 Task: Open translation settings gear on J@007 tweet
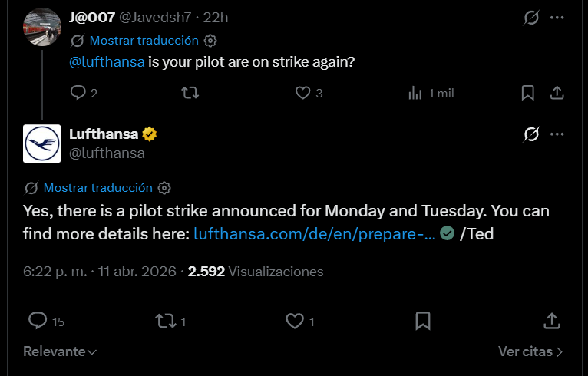pyautogui.click(x=211, y=41)
